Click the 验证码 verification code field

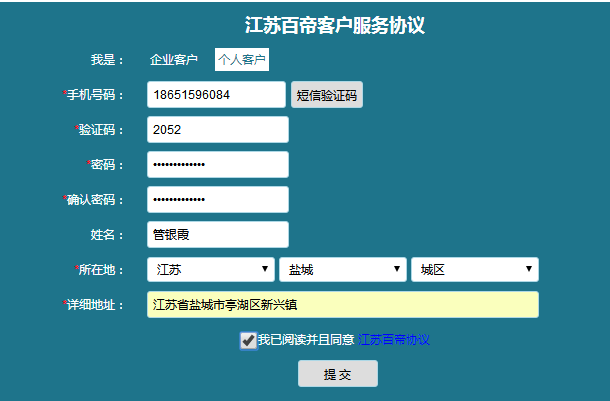pos(218,130)
